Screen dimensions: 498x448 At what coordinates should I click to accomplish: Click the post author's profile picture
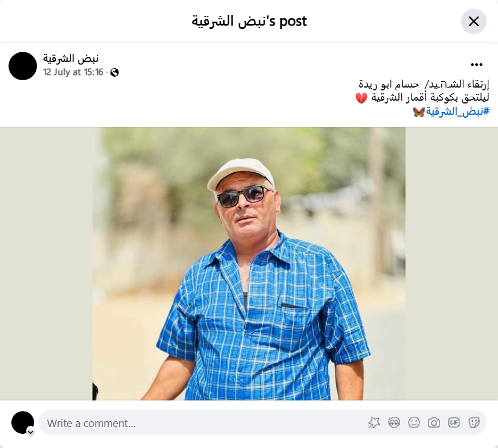(x=23, y=66)
